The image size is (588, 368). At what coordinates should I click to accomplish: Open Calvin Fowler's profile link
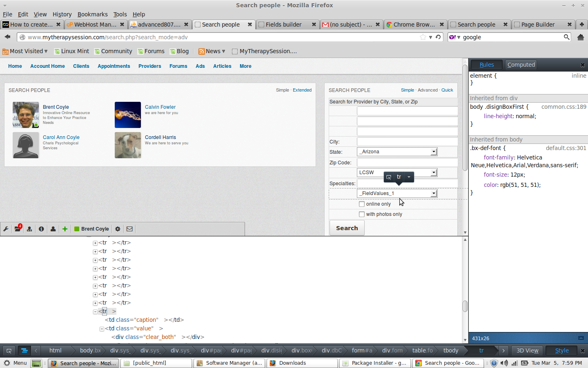160,107
